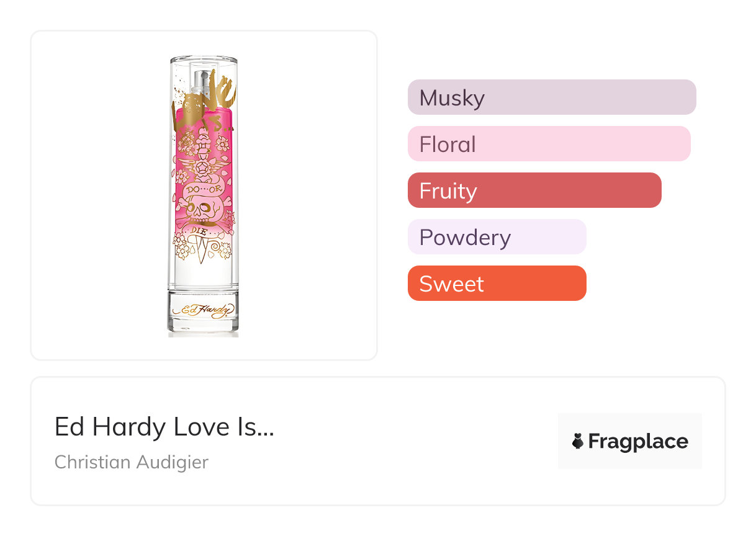
Task: Select the Sweet accord bar
Action: point(497,284)
